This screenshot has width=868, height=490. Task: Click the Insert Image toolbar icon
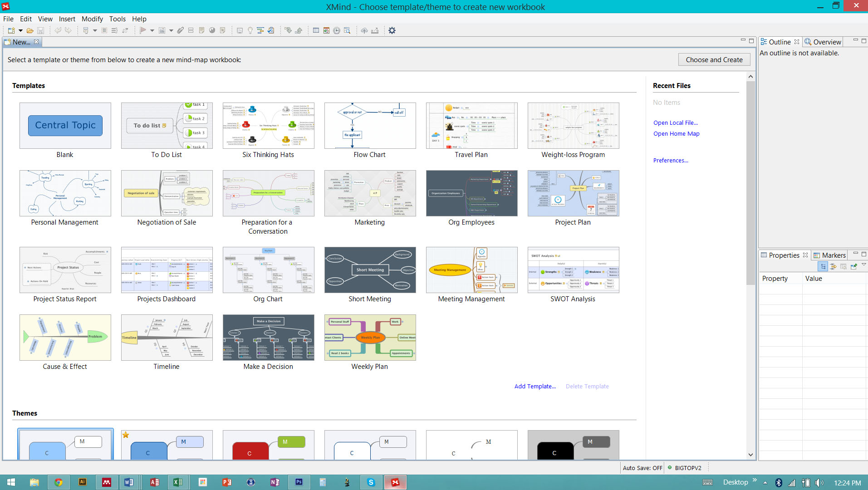[x=162, y=30]
